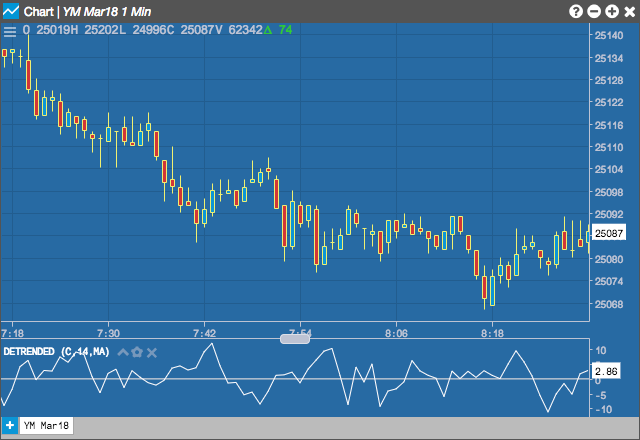
Task: Click the plus icon in title bar
Action: tap(611, 11)
